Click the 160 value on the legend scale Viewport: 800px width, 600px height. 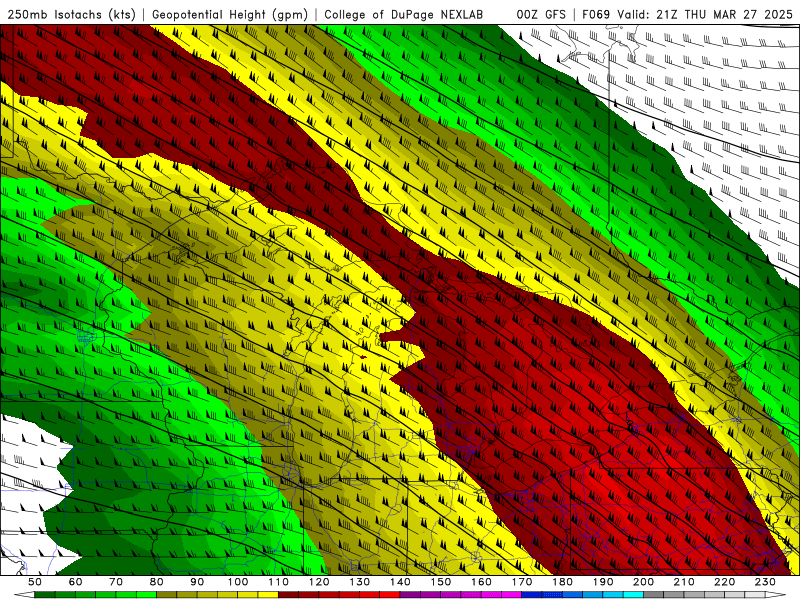coord(482,582)
